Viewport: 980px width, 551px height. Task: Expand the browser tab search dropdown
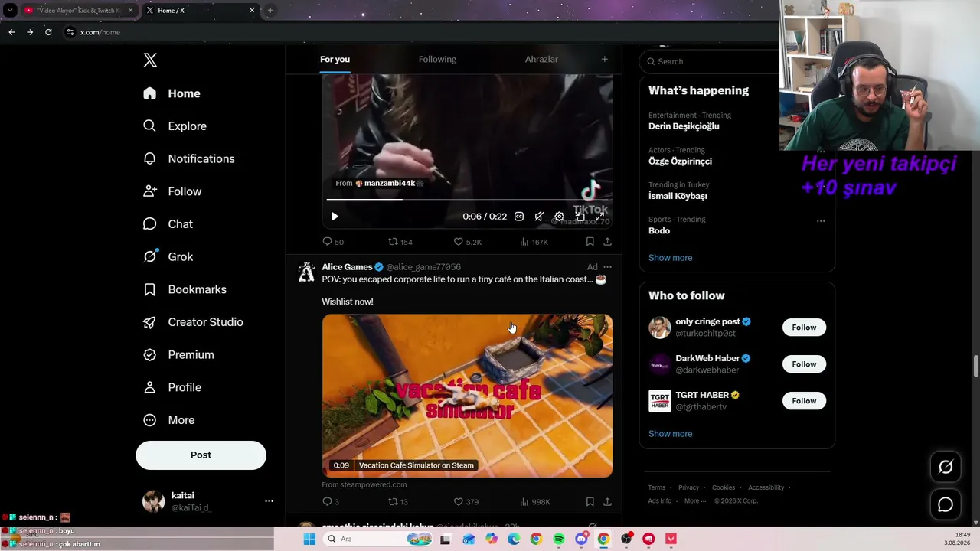pos(10,11)
